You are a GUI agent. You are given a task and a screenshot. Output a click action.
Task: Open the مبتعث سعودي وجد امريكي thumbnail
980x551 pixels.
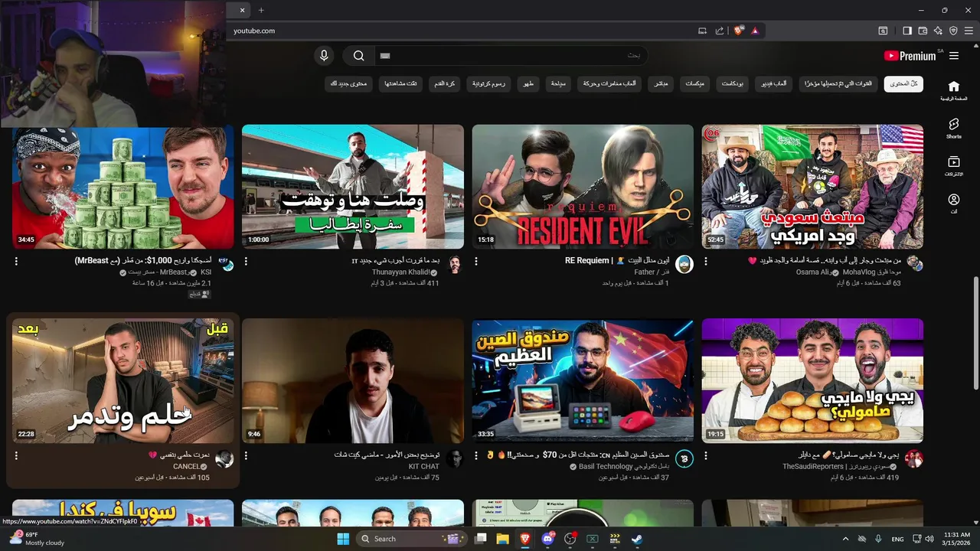812,187
